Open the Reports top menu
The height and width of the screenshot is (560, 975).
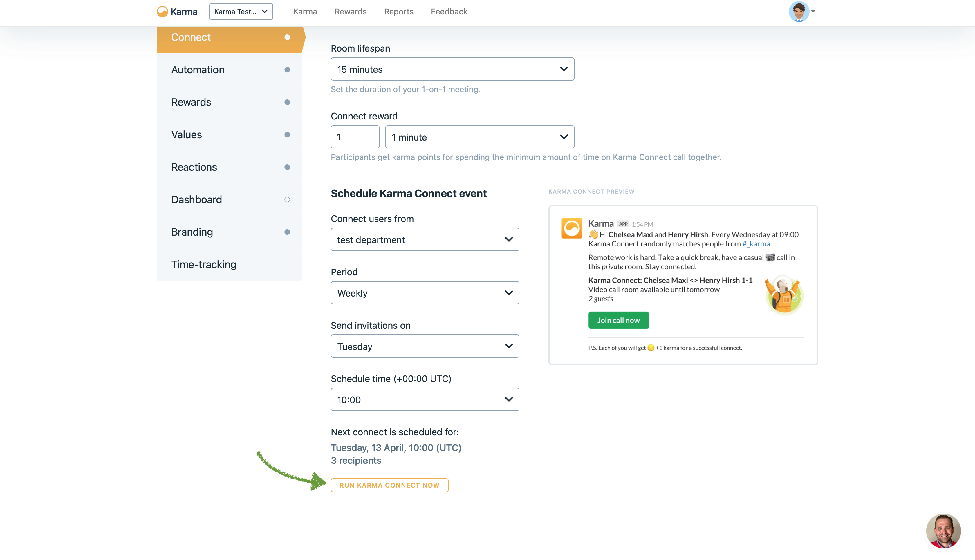click(x=398, y=12)
